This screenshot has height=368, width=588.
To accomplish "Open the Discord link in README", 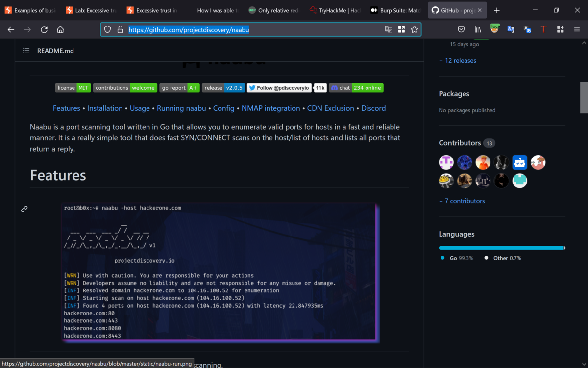I will tap(373, 108).
